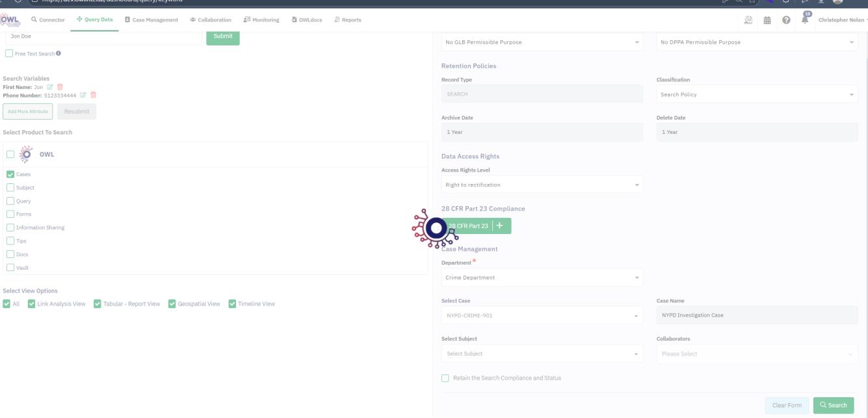Enable the Information Sharing checkbox
This screenshot has width=868, height=418.
point(10,228)
